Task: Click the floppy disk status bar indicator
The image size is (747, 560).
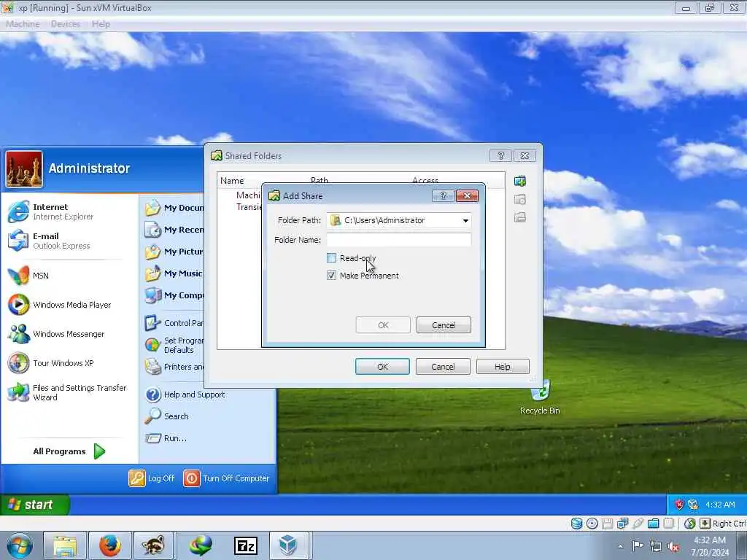Action: (607, 524)
